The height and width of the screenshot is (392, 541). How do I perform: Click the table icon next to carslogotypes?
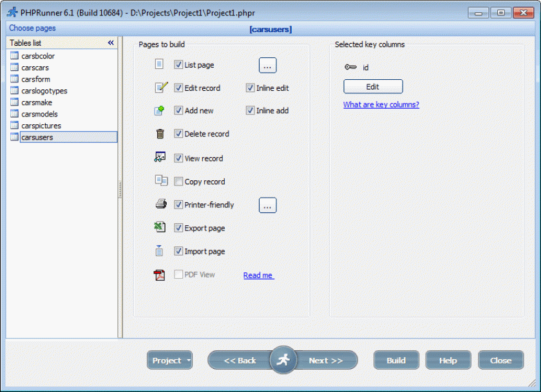coord(14,90)
